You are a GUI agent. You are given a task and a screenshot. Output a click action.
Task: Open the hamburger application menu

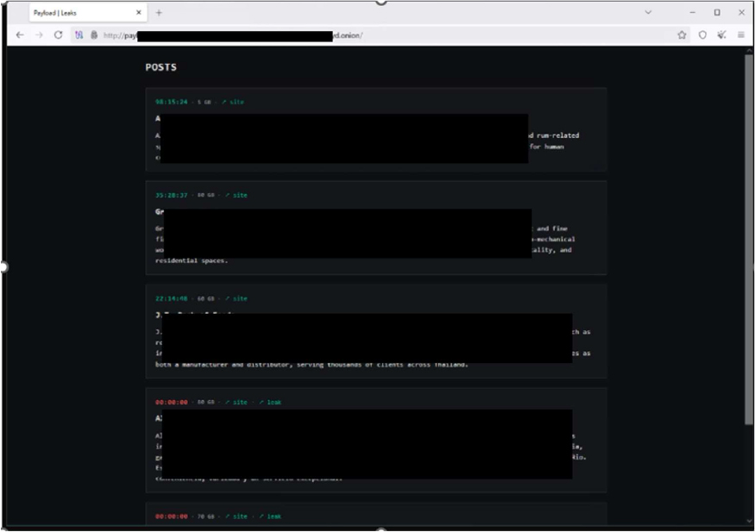tap(741, 34)
